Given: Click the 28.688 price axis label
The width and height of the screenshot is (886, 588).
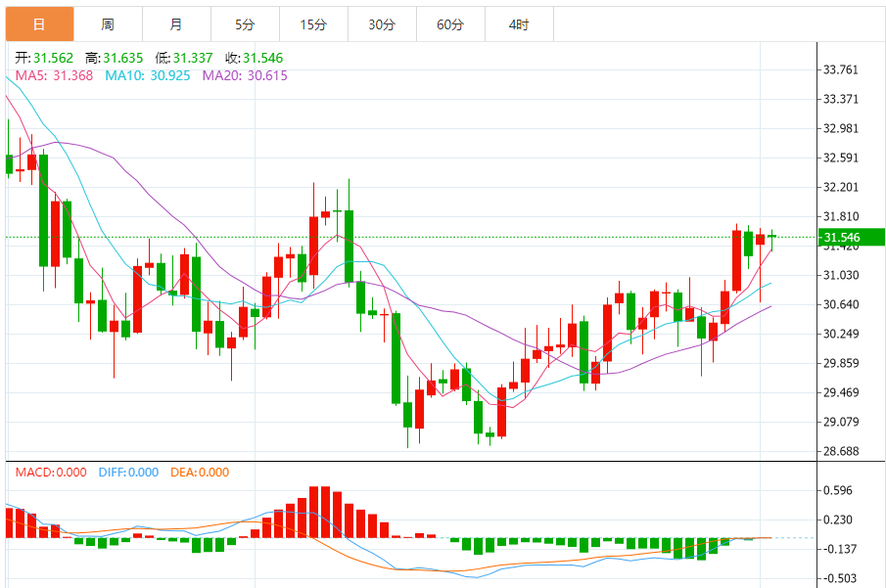Looking at the screenshot, I should 840,452.
